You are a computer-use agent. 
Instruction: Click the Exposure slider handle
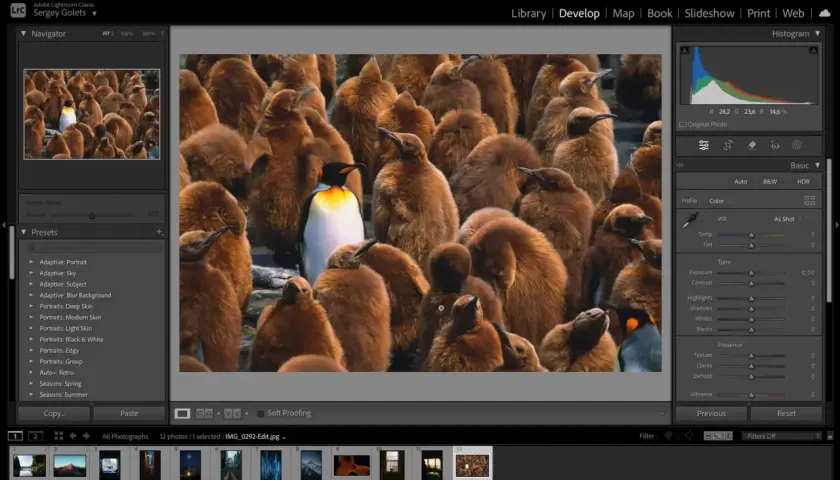(x=751, y=273)
